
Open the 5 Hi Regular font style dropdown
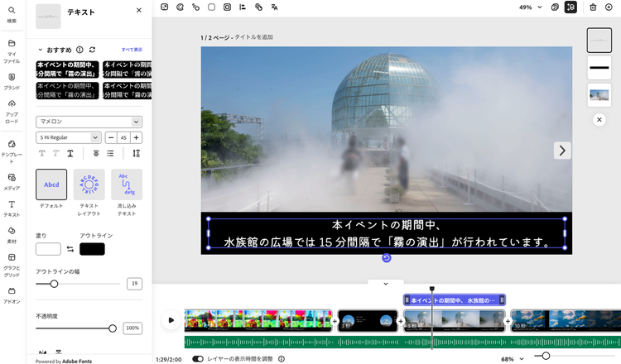[69, 137]
